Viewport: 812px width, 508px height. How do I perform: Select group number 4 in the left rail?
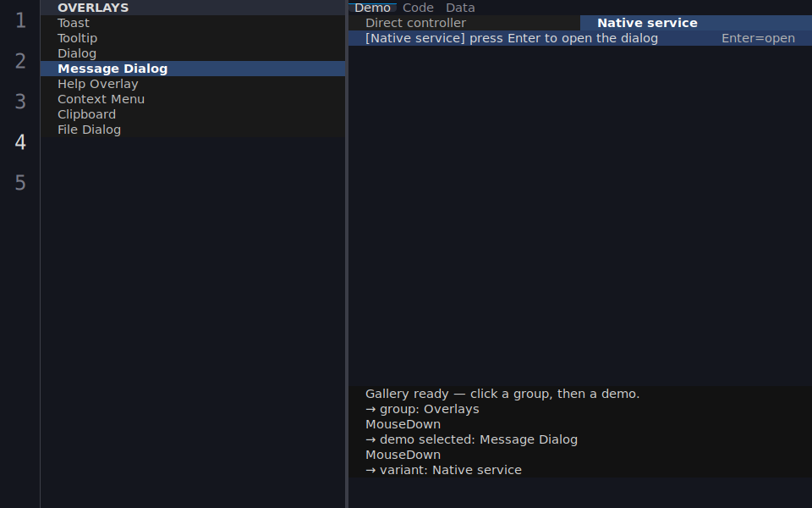point(20,141)
